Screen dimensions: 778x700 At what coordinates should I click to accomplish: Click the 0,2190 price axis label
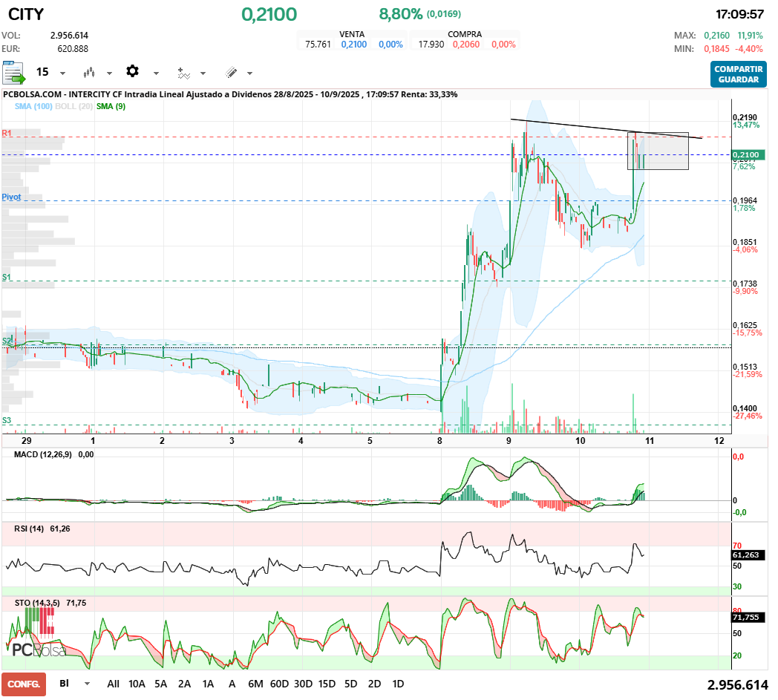(745, 117)
